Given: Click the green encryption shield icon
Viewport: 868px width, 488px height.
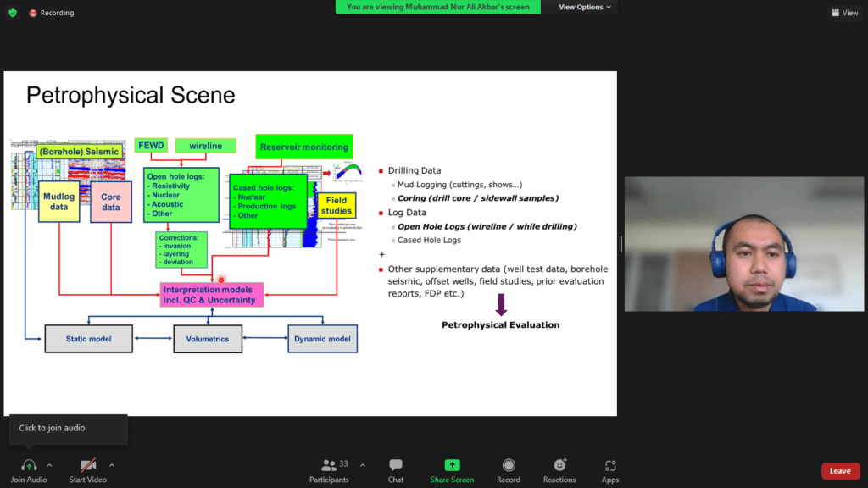Looking at the screenshot, I should [x=12, y=13].
